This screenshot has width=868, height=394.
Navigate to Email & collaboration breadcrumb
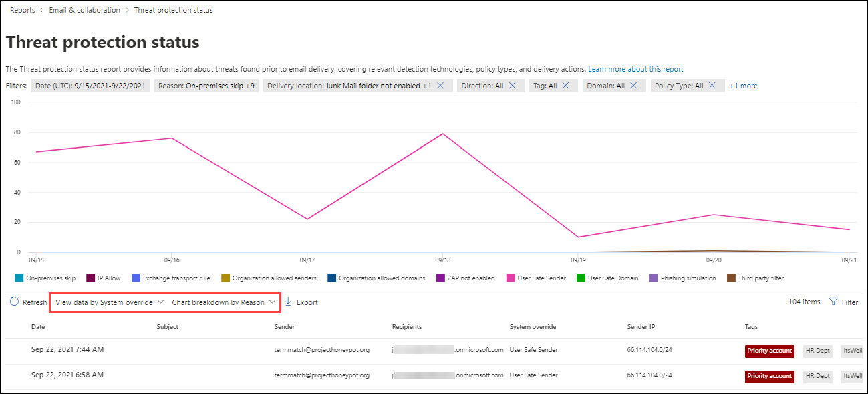click(85, 10)
